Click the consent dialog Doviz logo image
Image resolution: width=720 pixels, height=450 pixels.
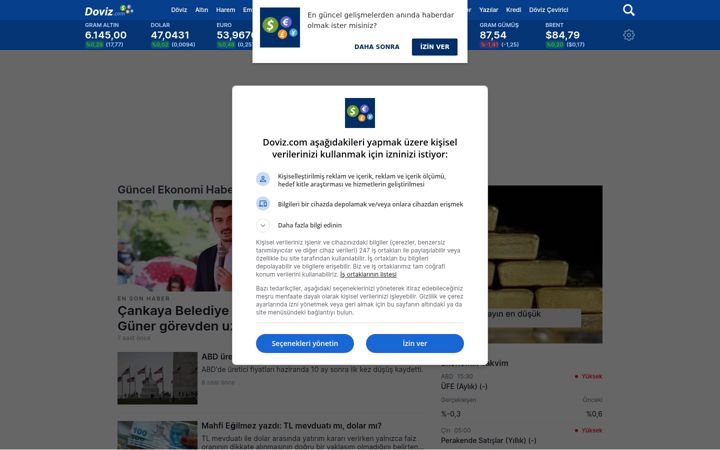coord(360,113)
